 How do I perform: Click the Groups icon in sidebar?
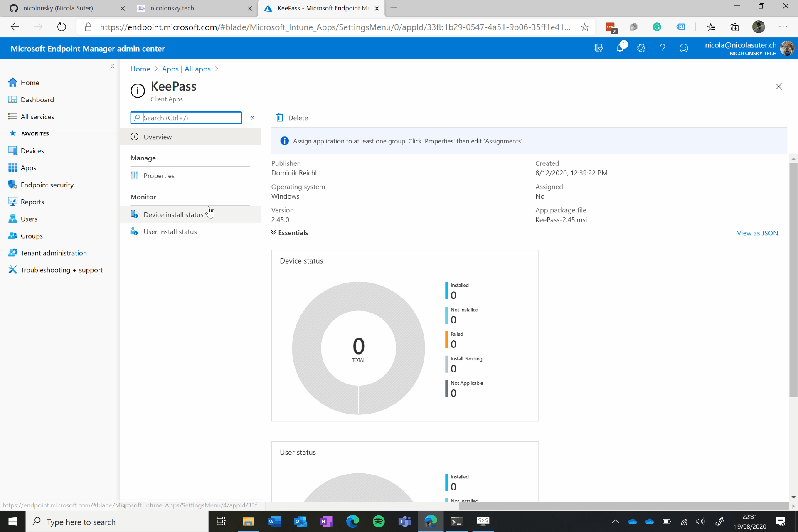pos(12,236)
